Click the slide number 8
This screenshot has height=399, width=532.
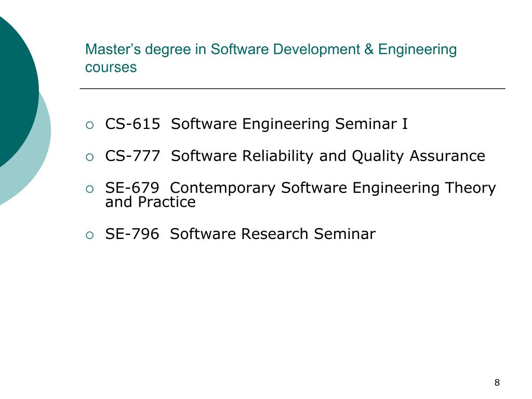click(497, 383)
